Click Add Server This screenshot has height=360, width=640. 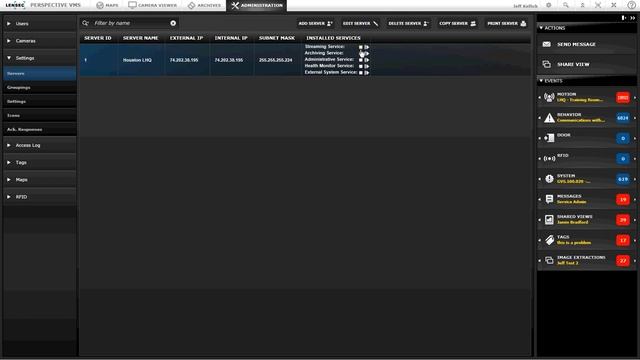coord(316,24)
